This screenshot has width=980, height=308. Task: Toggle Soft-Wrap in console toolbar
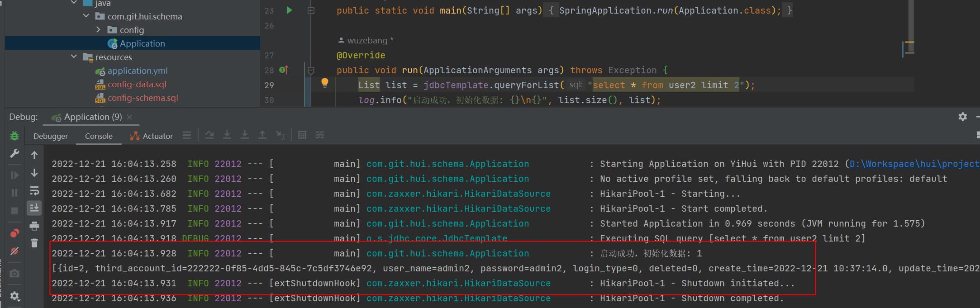pos(34,190)
